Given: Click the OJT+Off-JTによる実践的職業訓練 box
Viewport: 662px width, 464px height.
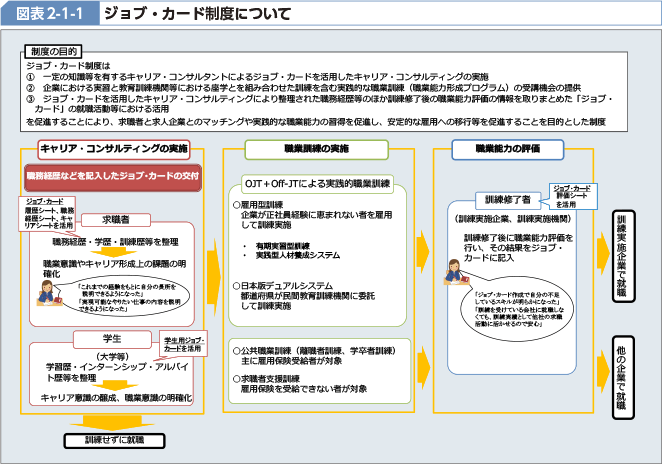Looking at the screenshot, I should click(x=318, y=185).
